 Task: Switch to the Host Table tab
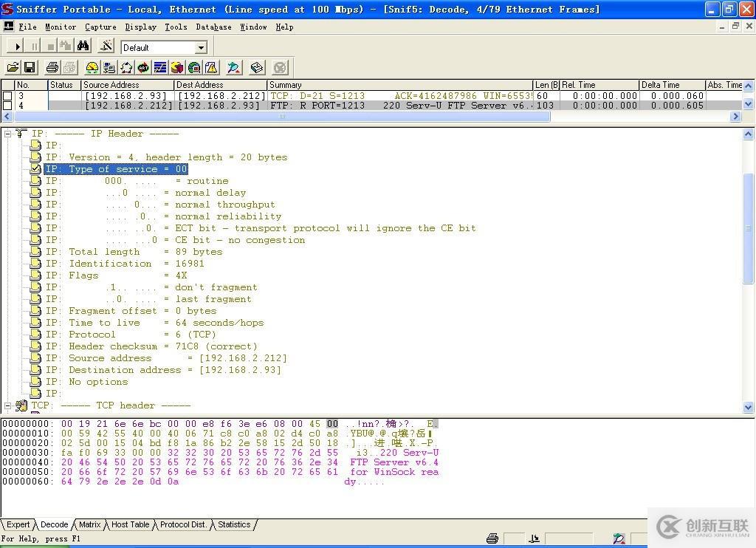coord(130,524)
